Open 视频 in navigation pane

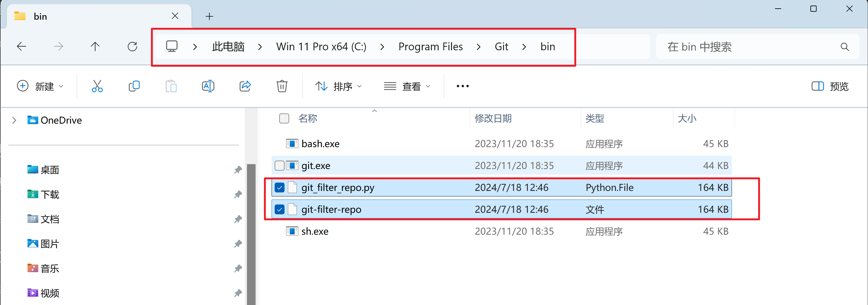pos(43,293)
